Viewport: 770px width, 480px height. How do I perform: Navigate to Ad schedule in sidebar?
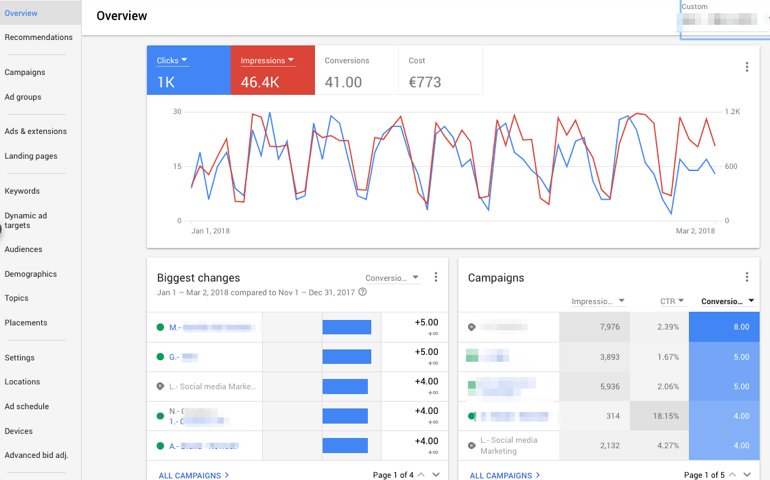[27, 406]
